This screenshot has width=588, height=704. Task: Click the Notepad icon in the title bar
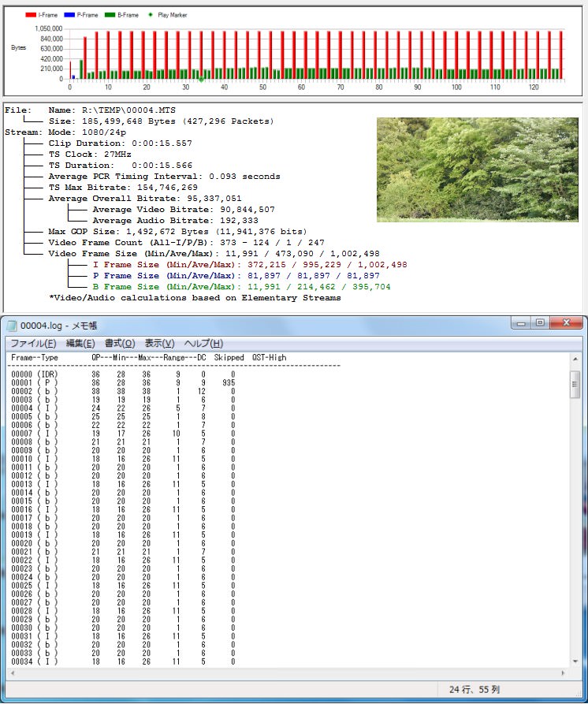[12, 325]
